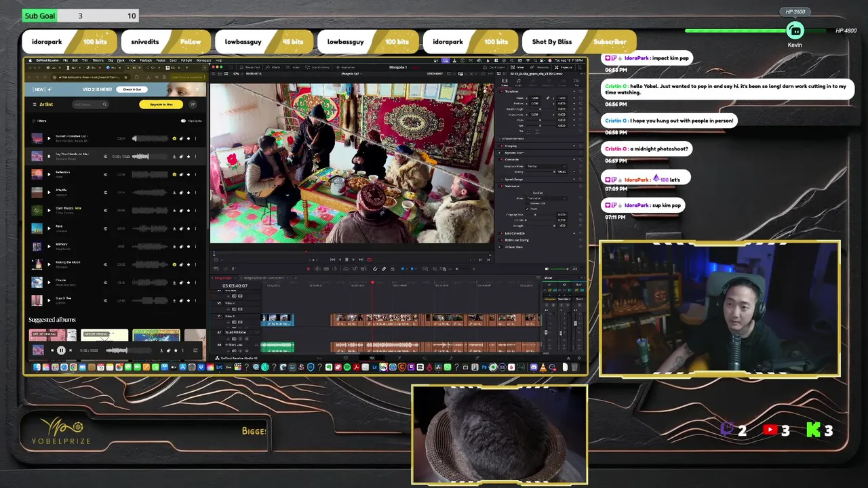Expand Dynamic Zoom section
Viewport: 868px width, 488px height.
coord(514,152)
